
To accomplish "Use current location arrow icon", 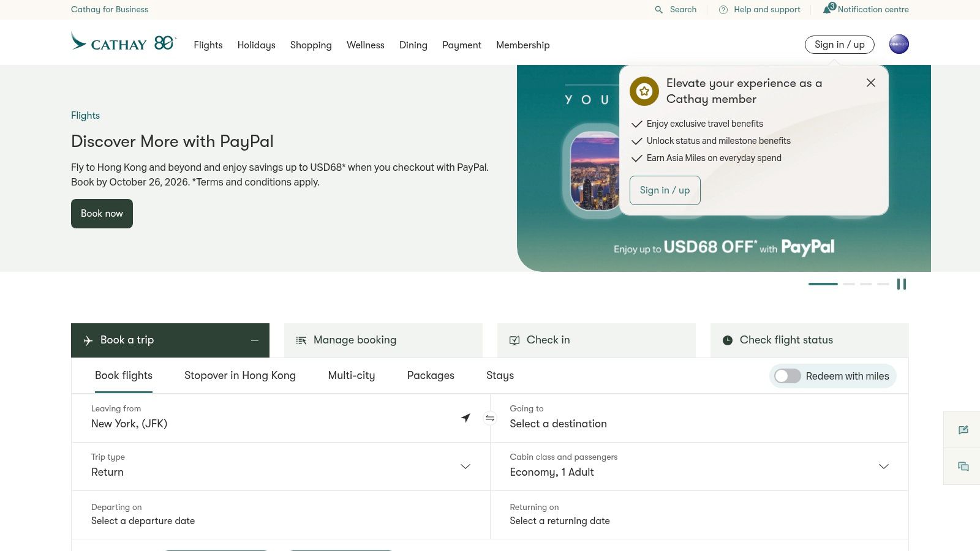I will (x=466, y=418).
